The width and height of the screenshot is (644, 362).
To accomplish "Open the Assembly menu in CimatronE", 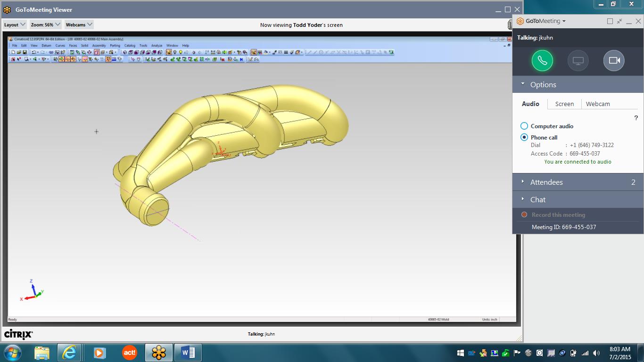I will pyautogui.click(x=99, y=46).
